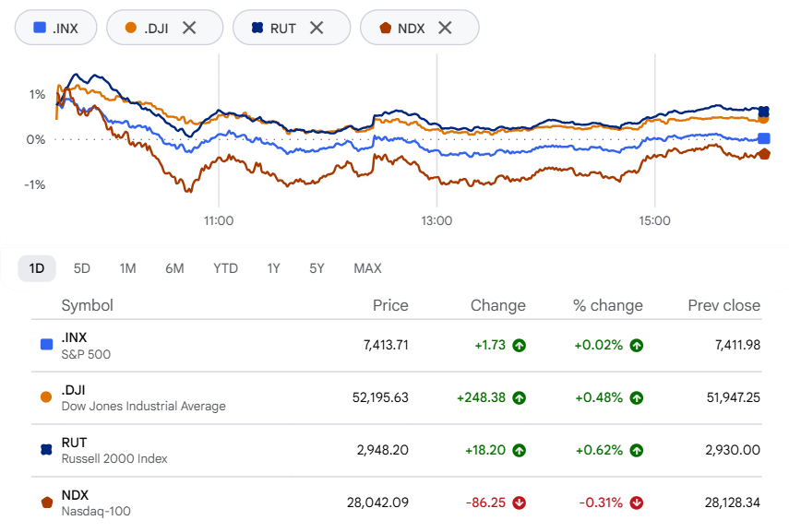789x532 pixels.
Task: Remove the NDX comparison chip X
Action: [x=445, y=28]
